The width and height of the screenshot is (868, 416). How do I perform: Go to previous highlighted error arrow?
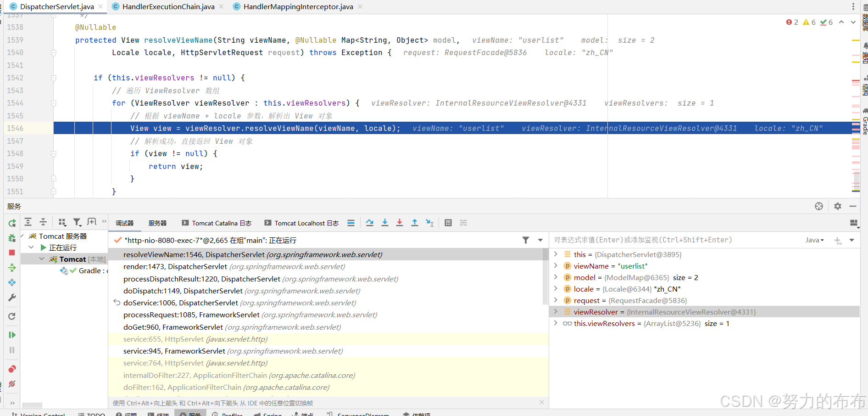(841, 22)
